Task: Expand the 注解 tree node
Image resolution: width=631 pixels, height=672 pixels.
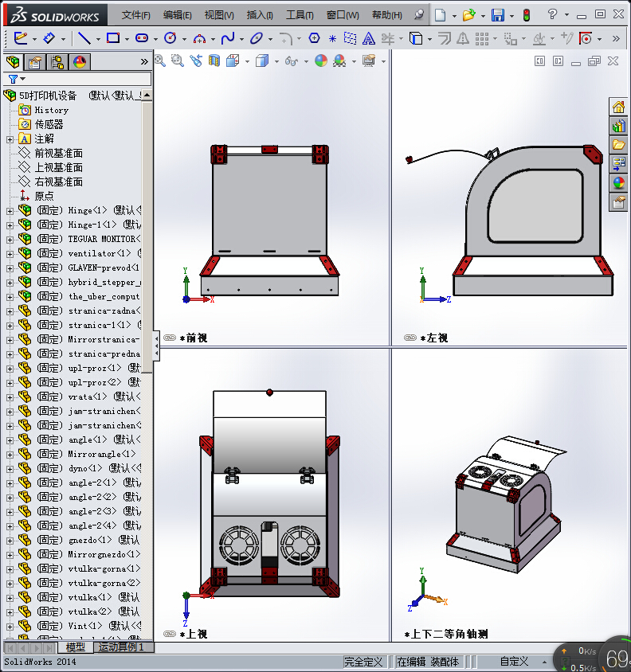Action: (10, 139)
